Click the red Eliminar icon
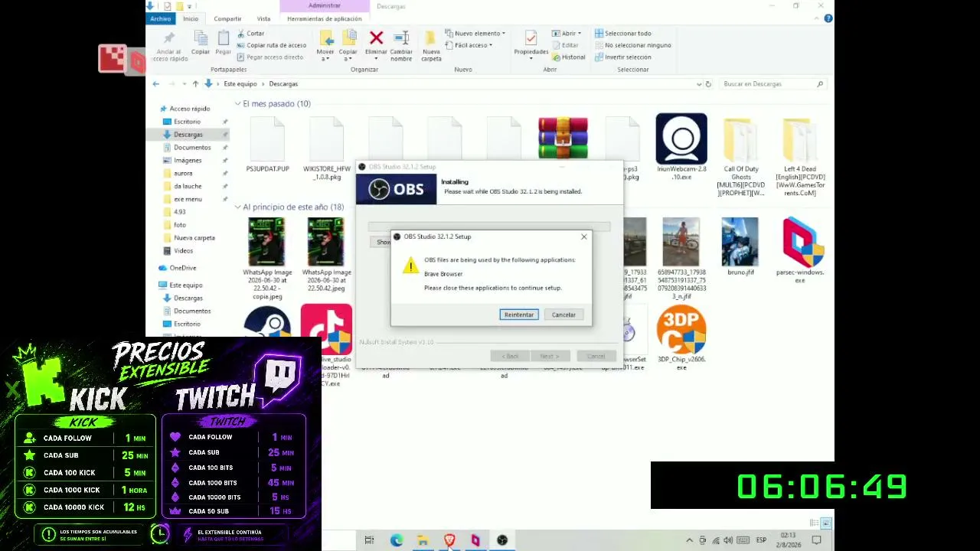 point(376,37)
